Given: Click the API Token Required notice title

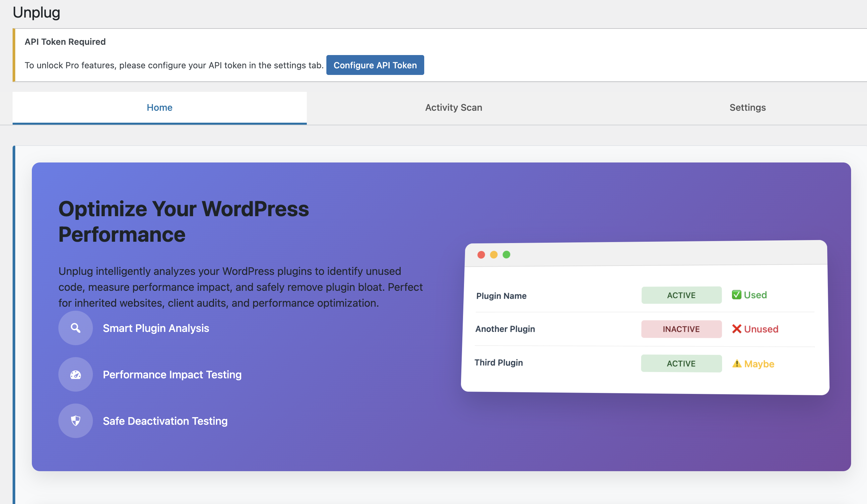Looking at the screenshot, I should [65, 42].
